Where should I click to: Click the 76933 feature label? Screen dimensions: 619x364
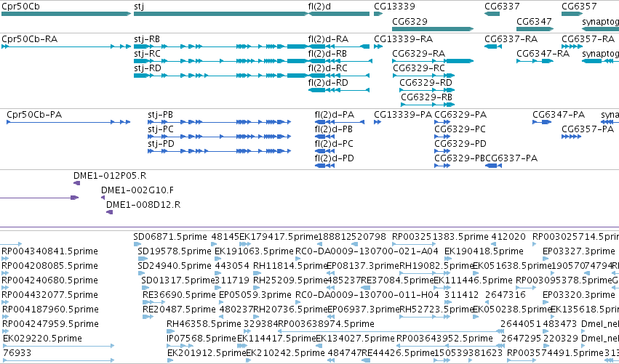pos(17,353)
